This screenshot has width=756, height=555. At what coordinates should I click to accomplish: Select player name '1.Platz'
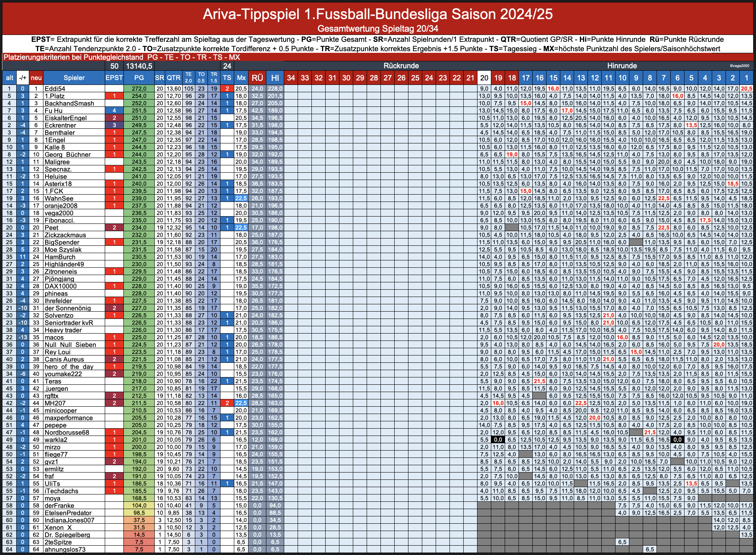coord(54,96)
